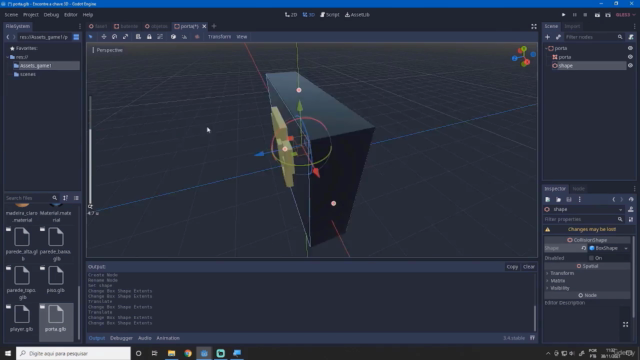Open the shape object selector dropdown
640x360 pixels.
pyautogui.click(x=584, y=209)
